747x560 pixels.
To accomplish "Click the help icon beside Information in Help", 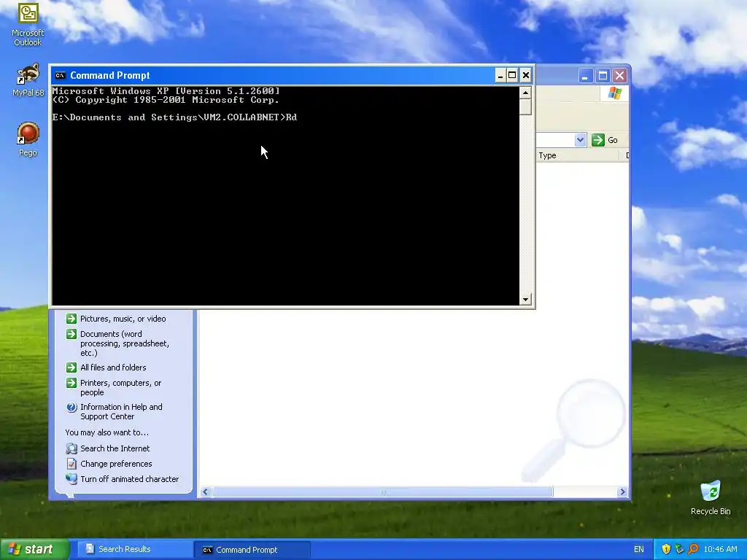I will click(x=71, y=407).
